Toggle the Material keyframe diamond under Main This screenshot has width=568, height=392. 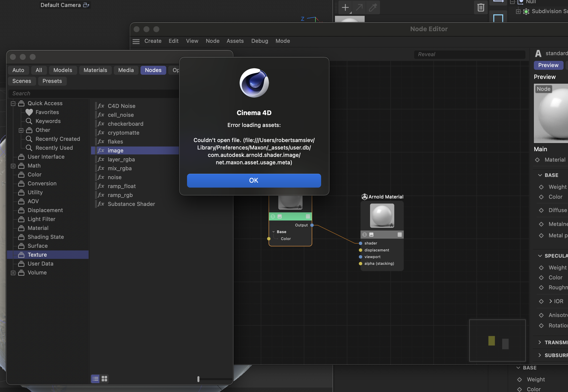537,160
